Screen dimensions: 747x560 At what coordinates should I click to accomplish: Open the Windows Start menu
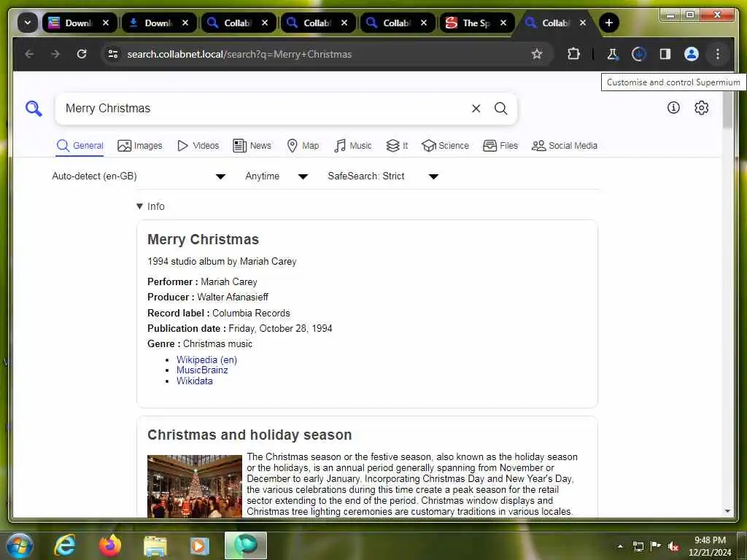pos(19,546)
